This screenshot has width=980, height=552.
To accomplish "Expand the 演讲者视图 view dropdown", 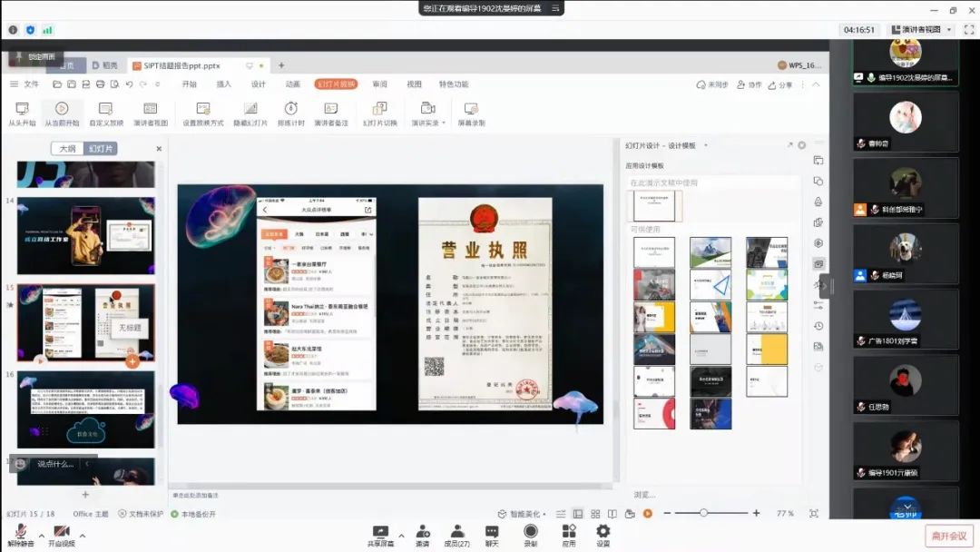I will (949, 30).
